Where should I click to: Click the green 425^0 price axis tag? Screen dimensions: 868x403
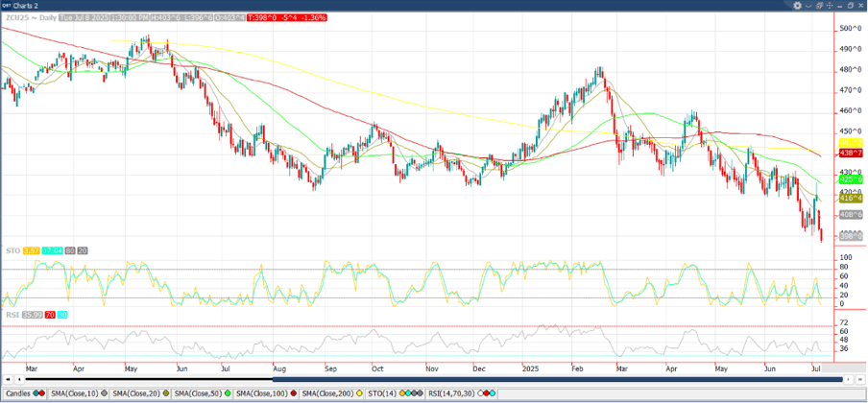tap(849, 179)
